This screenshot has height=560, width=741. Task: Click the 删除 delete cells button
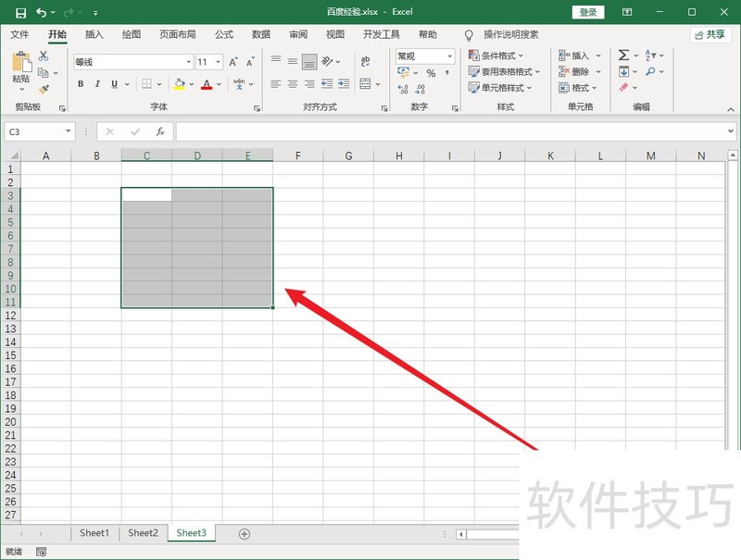point(573,72)
